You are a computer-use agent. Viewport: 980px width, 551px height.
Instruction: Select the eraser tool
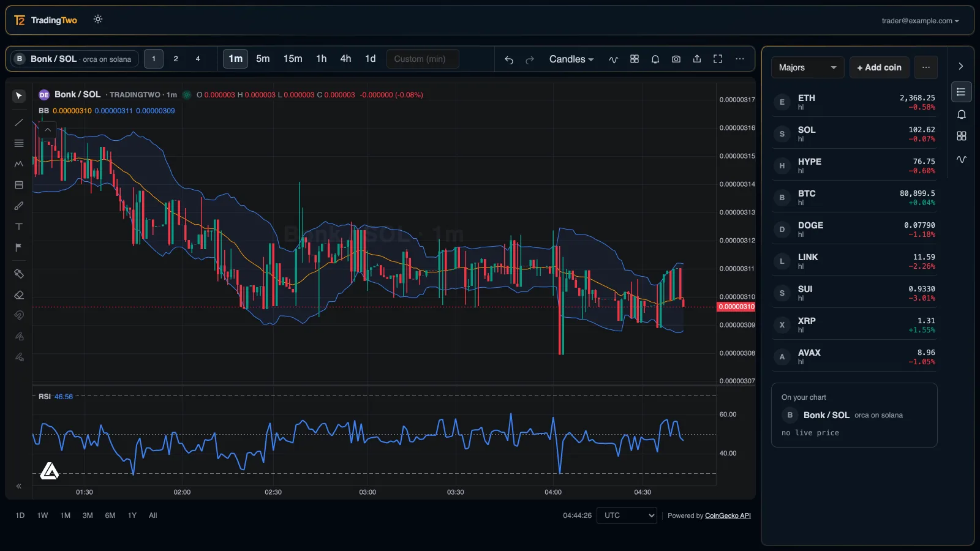pos(19,294)
